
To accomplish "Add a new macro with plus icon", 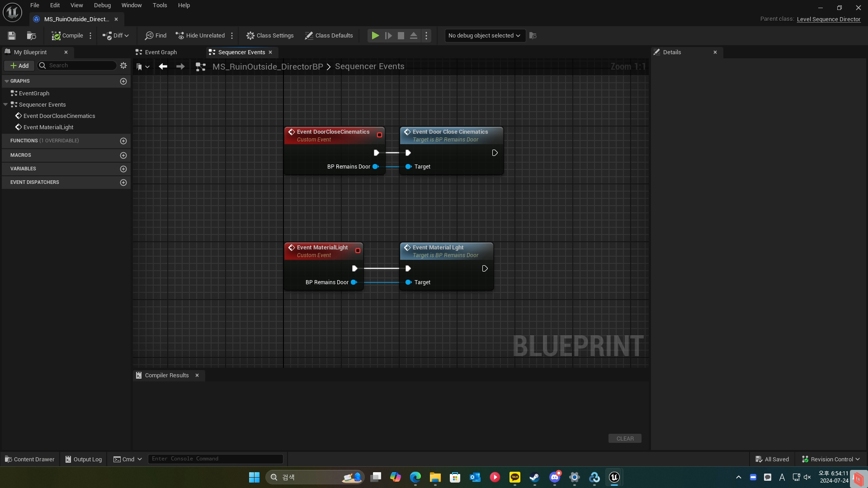I will point(123,155).
